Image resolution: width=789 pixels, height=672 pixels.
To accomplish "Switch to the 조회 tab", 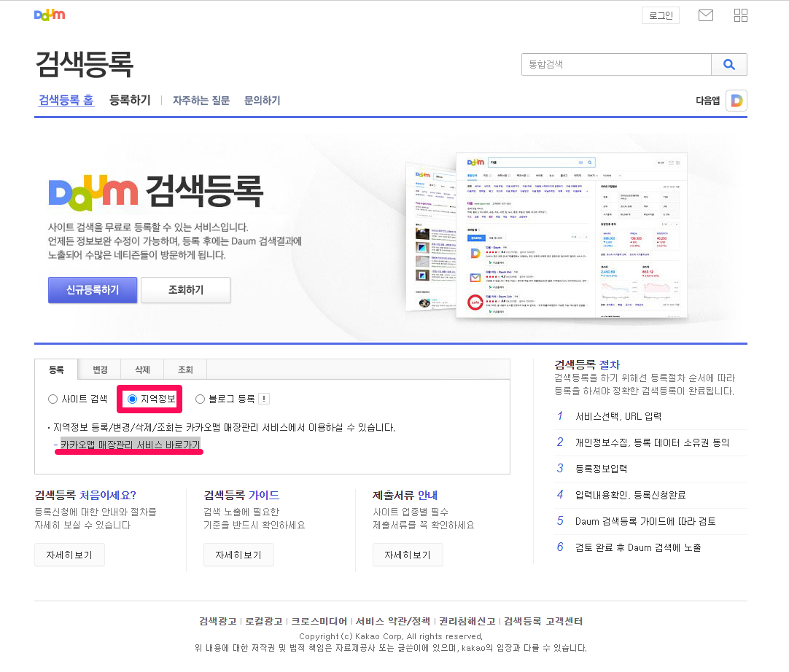I will point(184,370).
